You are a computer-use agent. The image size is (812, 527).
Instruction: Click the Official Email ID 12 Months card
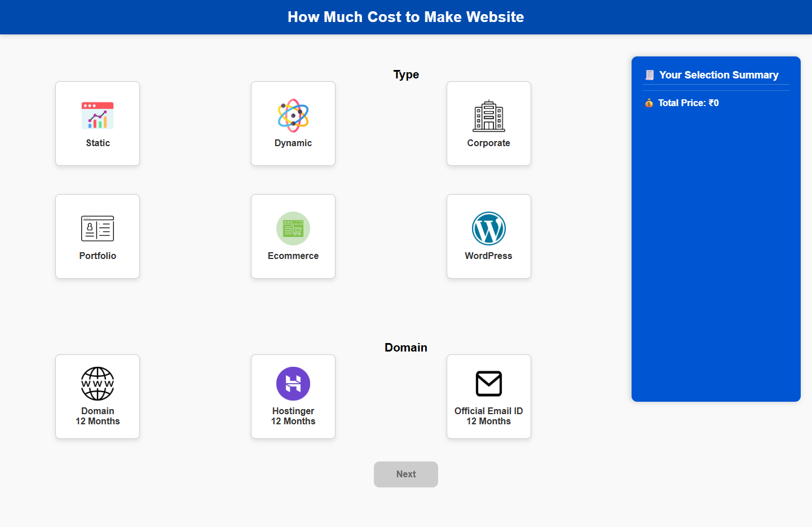pyautogui.click(x=488, y=396)
